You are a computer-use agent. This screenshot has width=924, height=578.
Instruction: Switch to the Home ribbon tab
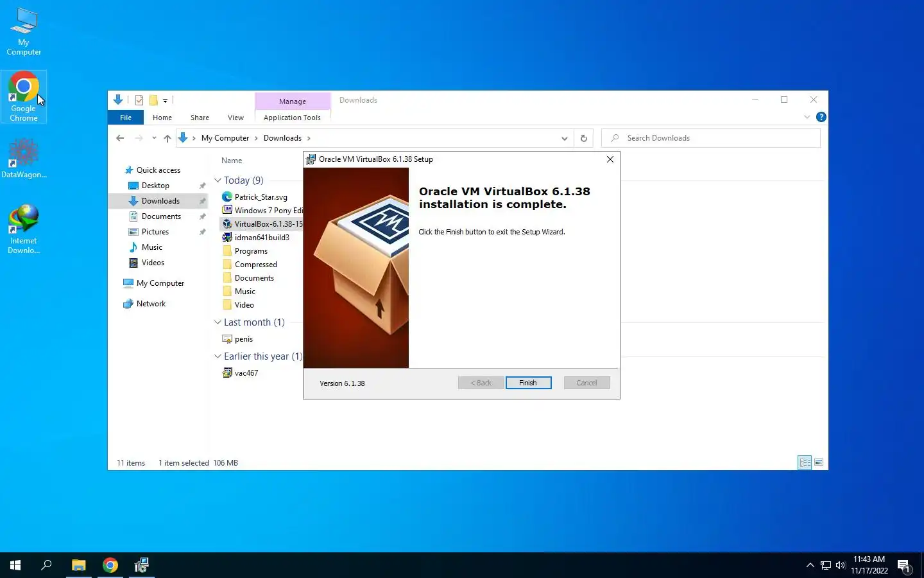(x=162, y=118)
